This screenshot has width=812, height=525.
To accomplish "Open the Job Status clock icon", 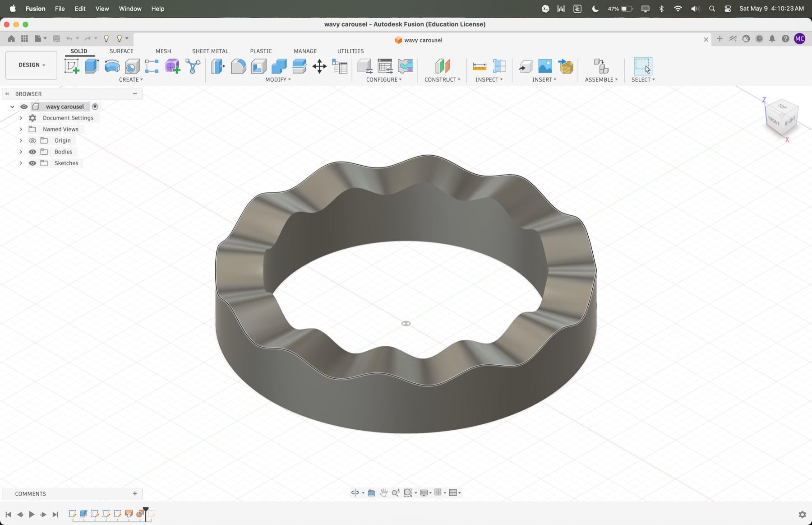I will 759,39.
